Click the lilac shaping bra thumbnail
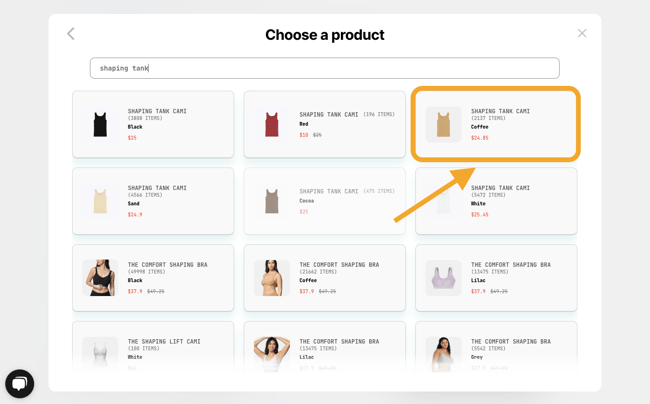The image size is (650, 404). coord(443,278)
